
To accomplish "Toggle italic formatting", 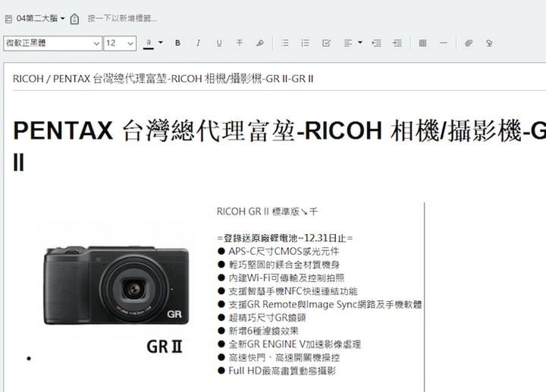I will click(x=198, y=43).
